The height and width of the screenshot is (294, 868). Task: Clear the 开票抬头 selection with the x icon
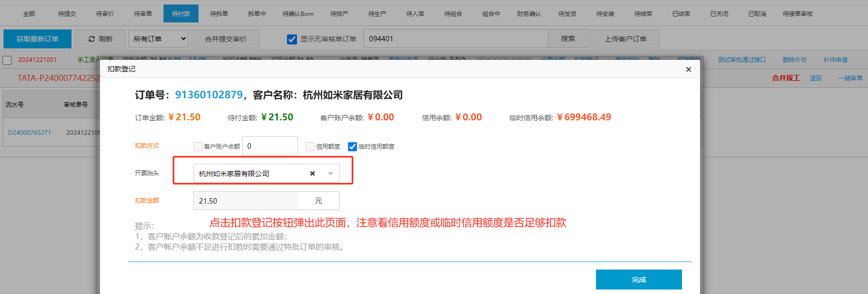[312, 174]
